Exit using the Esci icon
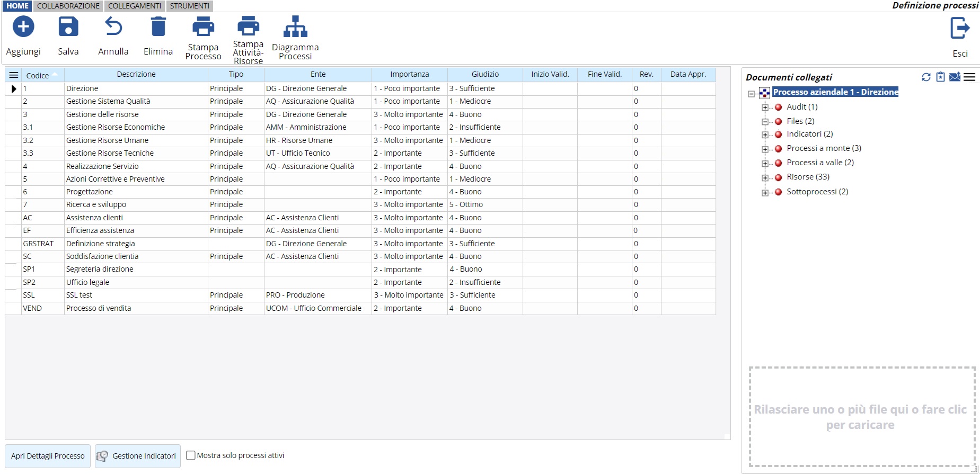980x475 pixels. pos(959,29)
